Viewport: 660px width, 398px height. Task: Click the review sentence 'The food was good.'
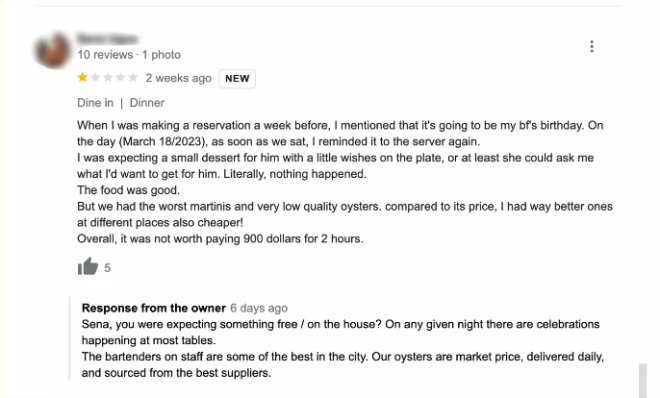[x=128, y=190]
